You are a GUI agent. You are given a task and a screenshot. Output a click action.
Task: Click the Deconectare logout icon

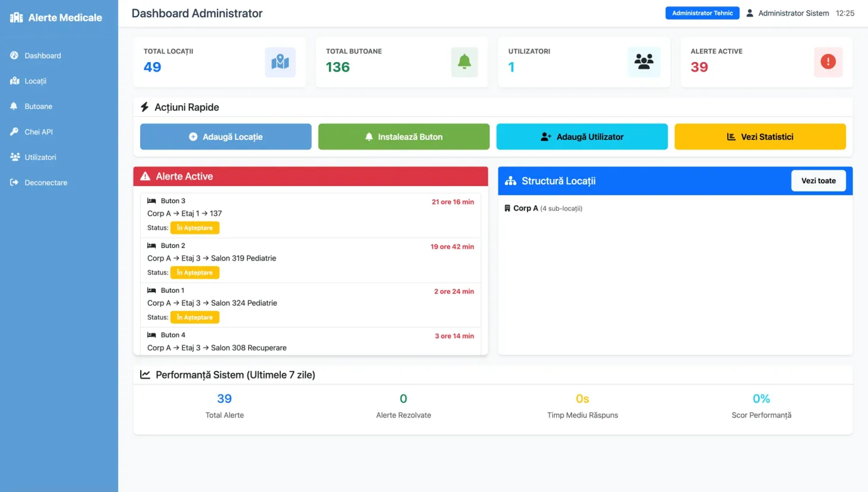[14, 182]
